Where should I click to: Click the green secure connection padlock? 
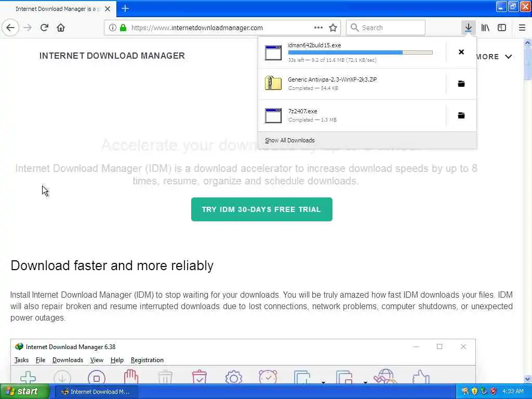pos(123,28)
